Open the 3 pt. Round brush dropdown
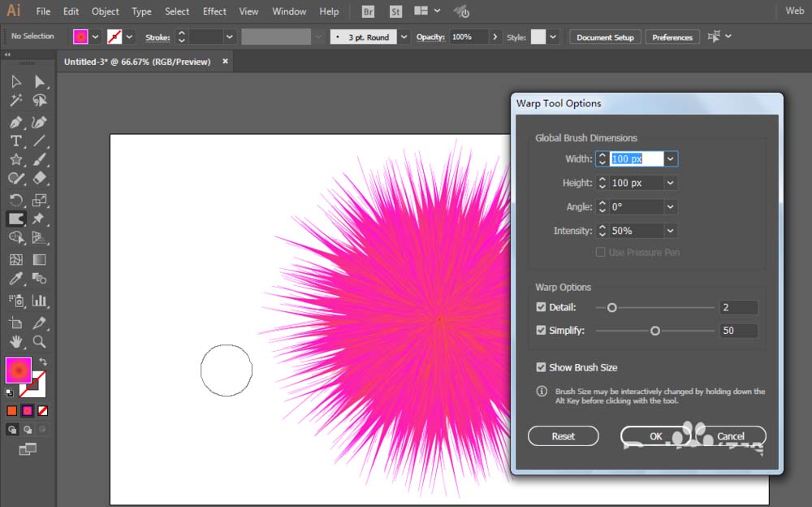Image resolution: width=812 pixels, height=507 pixels. click(x=404, y=37)
